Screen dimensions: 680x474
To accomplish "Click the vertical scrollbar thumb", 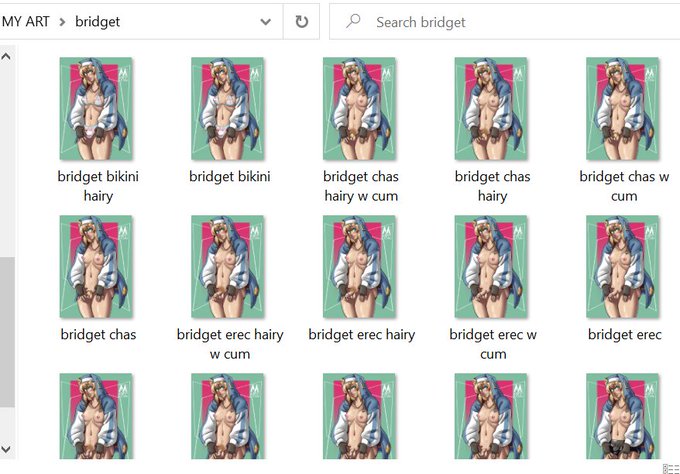I will pos(7,332).
